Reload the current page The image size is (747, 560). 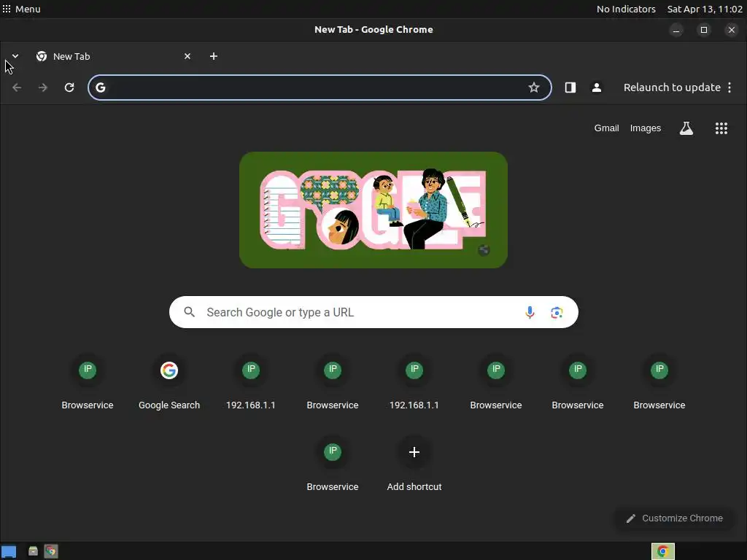(x=69, y=87)
